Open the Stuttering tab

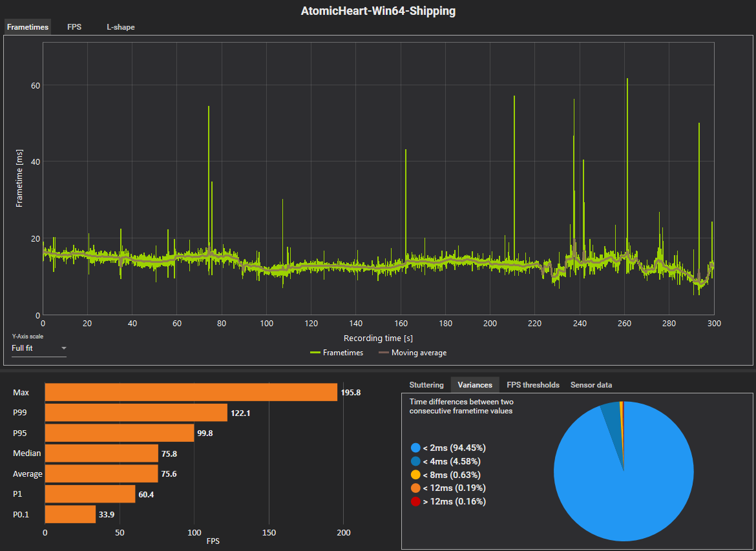click(426, 385)
